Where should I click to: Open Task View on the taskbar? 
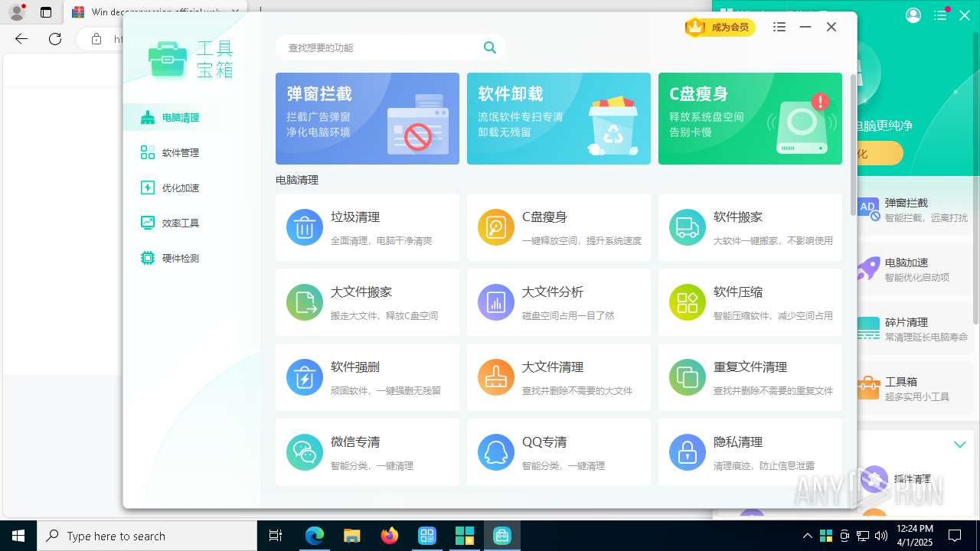(276, 536)
